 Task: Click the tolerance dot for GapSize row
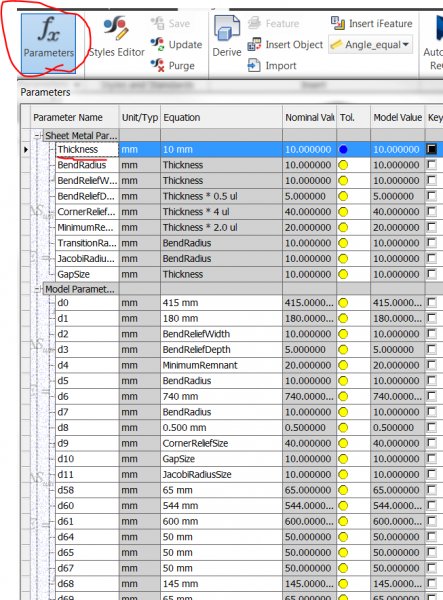coord(343,274)
